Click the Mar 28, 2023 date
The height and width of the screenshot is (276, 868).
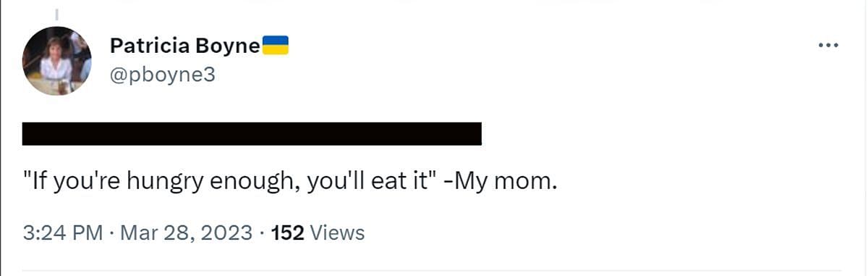187,233
